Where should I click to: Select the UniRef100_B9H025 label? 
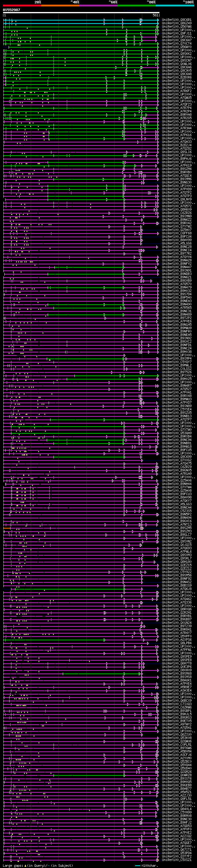177,379
